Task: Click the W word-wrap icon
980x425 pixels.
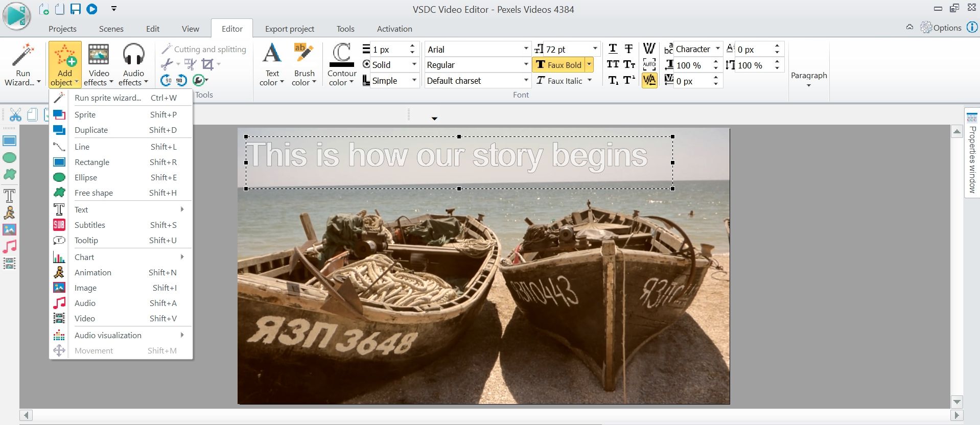Action: click(649, 49)
